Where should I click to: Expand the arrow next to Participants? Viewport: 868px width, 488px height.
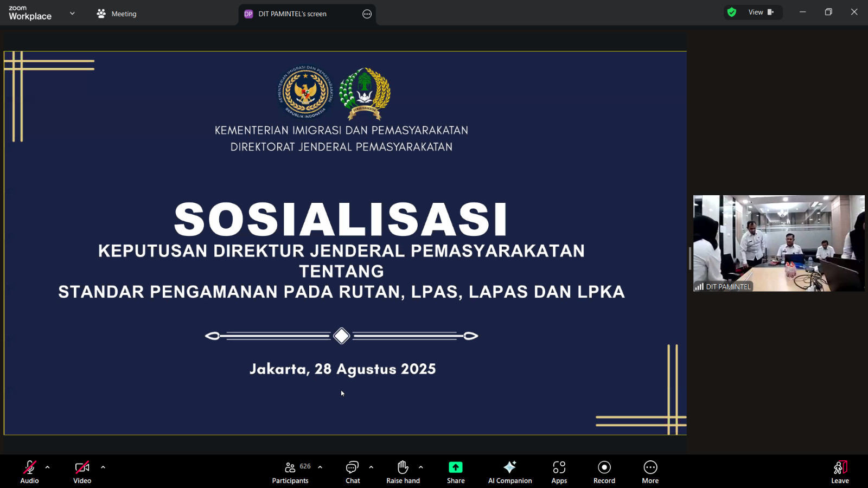click(320, 467)
